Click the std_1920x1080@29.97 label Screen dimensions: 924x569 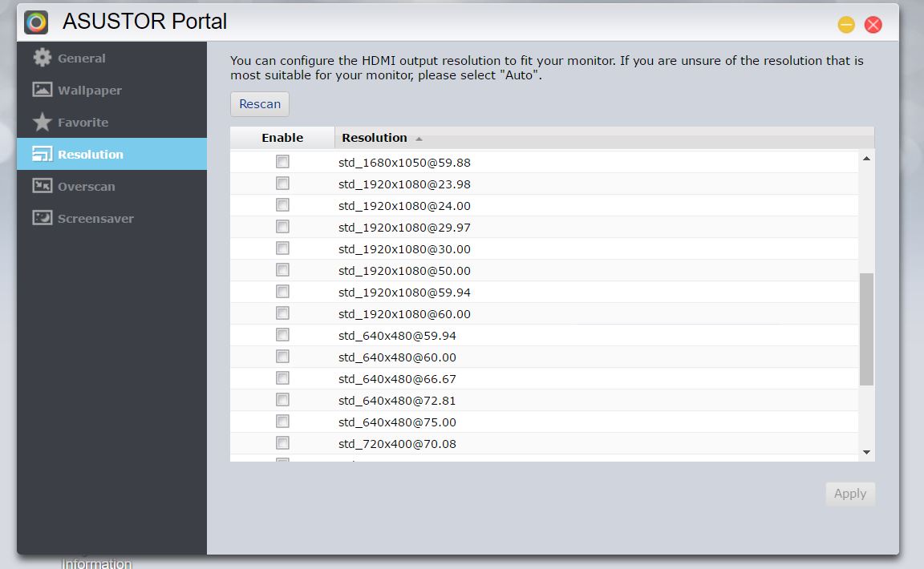coord(404,228)
